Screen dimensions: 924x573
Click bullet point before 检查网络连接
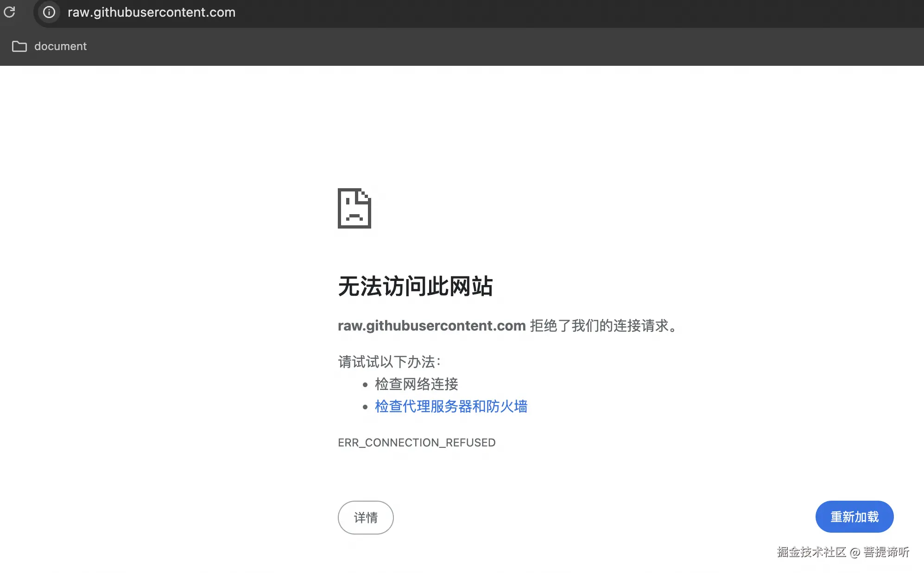pyautogui.click(x=365, y=385)
